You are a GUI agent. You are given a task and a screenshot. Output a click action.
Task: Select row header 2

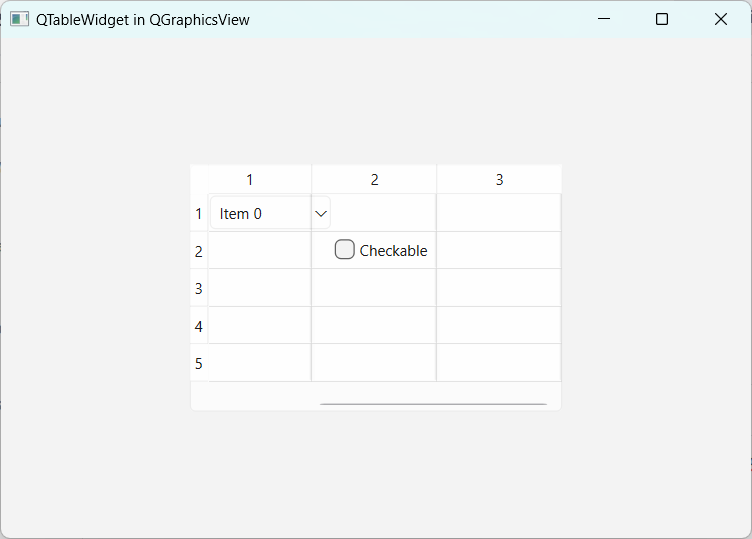199,251
